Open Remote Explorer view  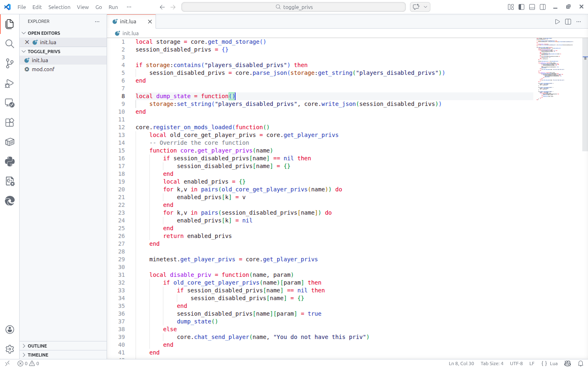[x=10, y=103]
